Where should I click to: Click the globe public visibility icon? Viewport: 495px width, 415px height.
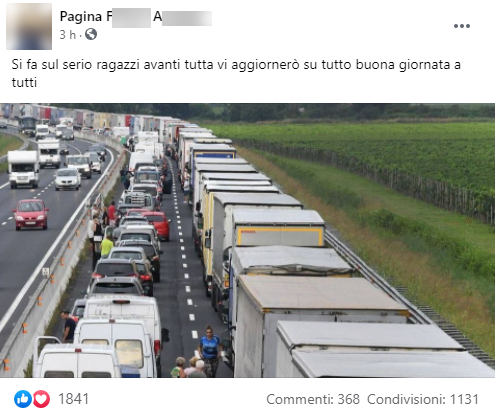(x=91, y=34)
